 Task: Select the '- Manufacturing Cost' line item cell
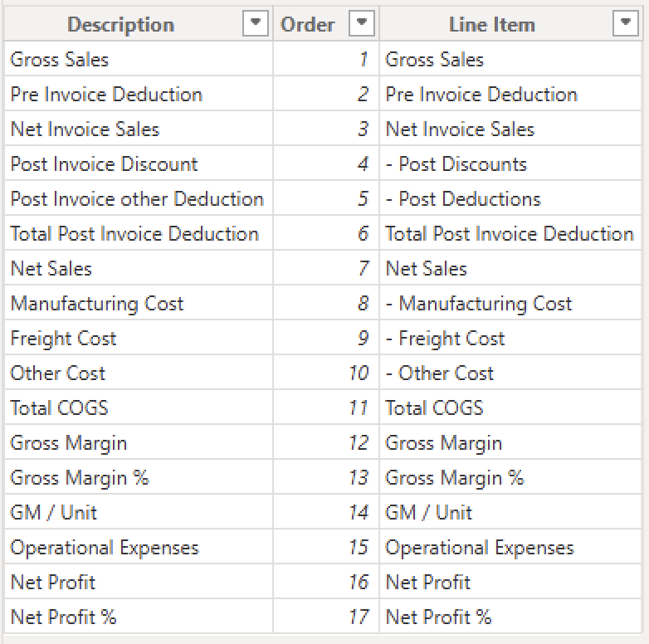click(510, 303)
